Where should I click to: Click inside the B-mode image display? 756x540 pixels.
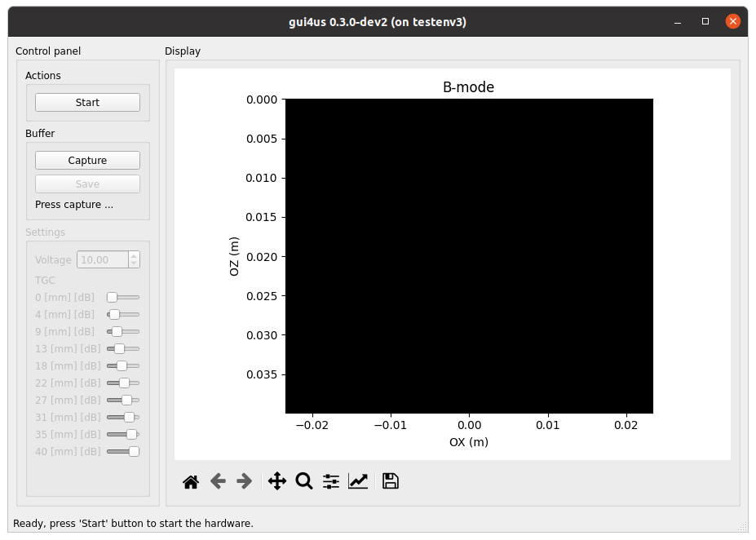[x=469, y=255]
